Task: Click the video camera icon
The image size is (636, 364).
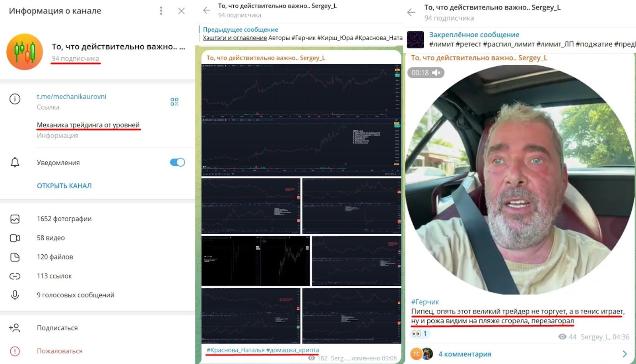Action: [15, 238]
